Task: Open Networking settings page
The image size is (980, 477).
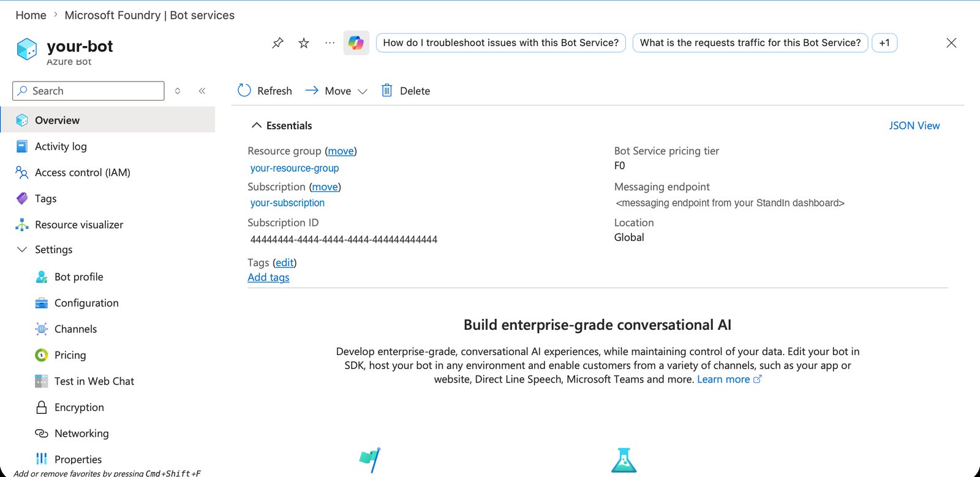Action: tap(81, 433)
